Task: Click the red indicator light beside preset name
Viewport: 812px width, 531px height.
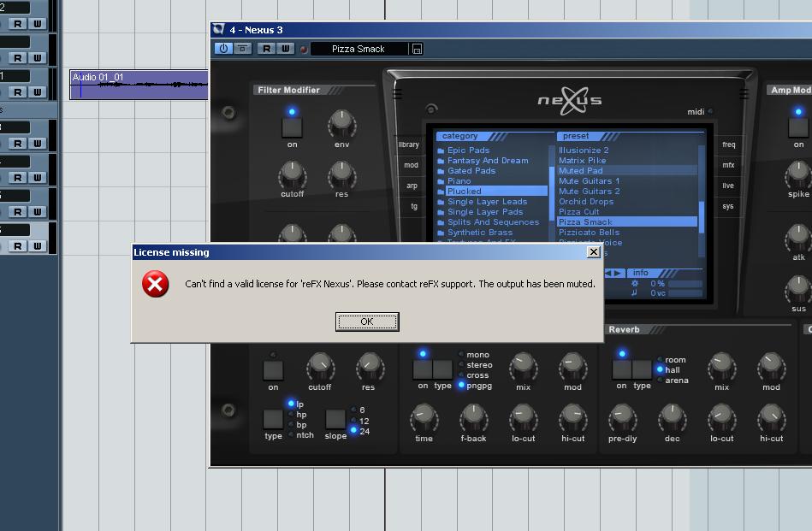Action: tap(304, 50)
